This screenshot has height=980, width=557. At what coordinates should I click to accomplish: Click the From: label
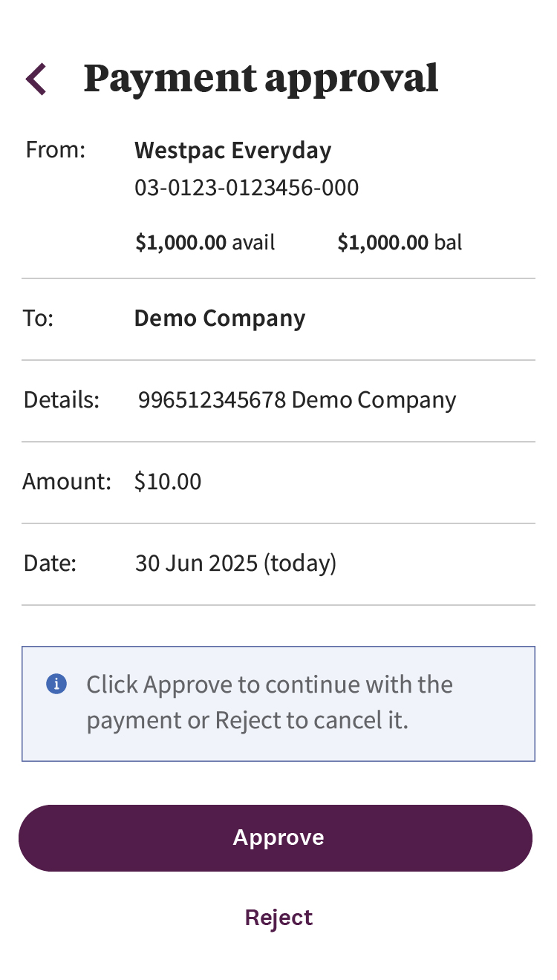click(56, 150)
